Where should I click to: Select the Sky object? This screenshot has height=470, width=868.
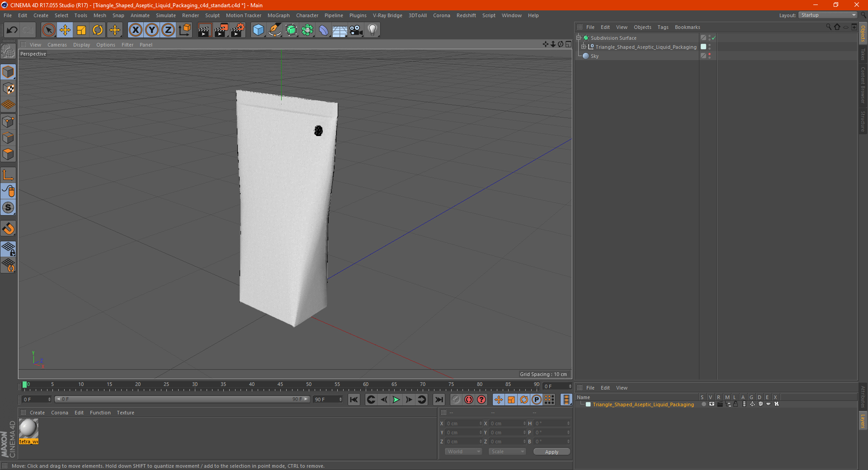(594, 56)
